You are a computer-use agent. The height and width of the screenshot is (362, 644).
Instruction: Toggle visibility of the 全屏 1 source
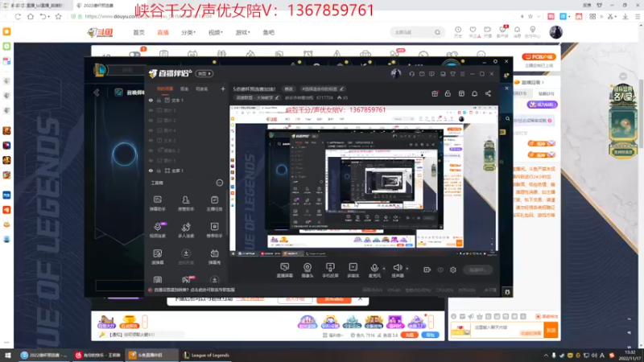(151, 171)
